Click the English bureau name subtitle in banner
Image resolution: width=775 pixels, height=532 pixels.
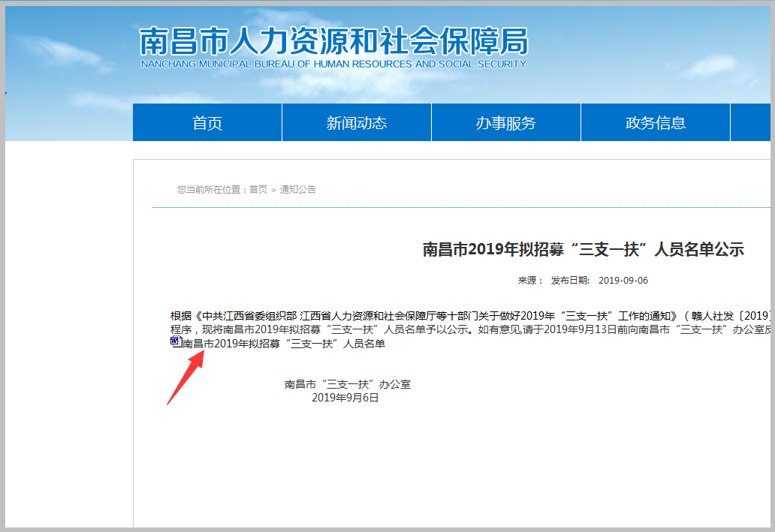333,65
